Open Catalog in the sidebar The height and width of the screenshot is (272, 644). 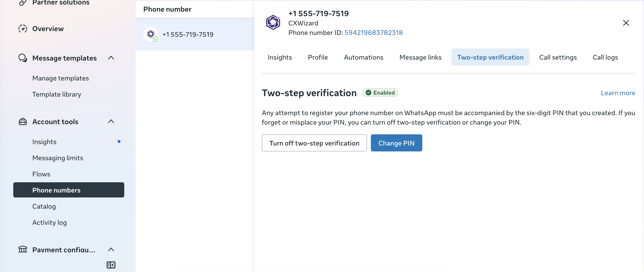[44, 206]
